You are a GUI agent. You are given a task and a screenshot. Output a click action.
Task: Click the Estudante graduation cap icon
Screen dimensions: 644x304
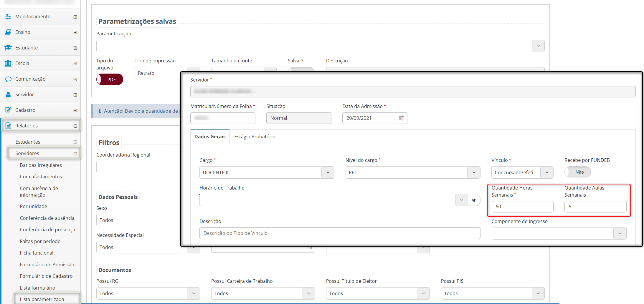[x=8, y=48]
